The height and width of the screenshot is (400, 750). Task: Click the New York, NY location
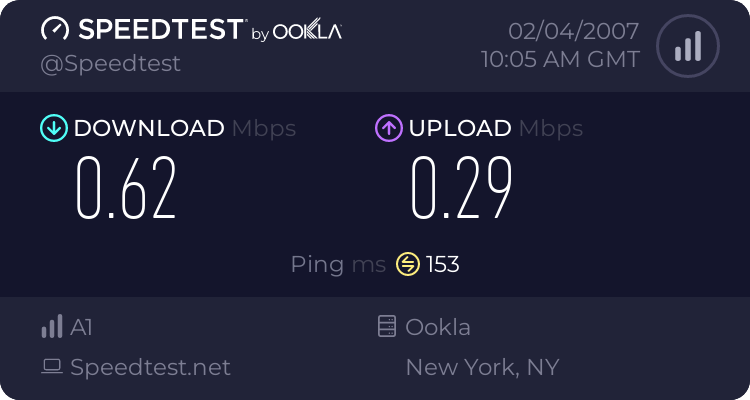coord(482,367)
